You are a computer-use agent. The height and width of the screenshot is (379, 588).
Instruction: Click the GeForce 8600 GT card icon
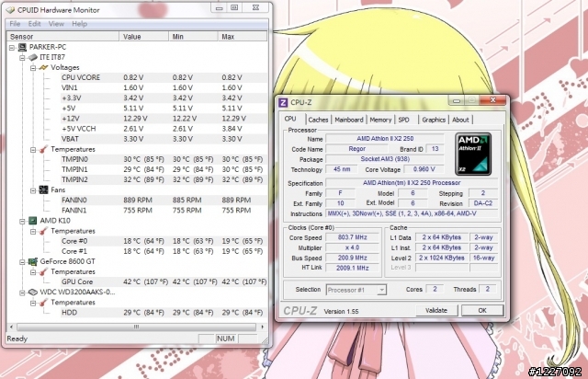point(33,261)
